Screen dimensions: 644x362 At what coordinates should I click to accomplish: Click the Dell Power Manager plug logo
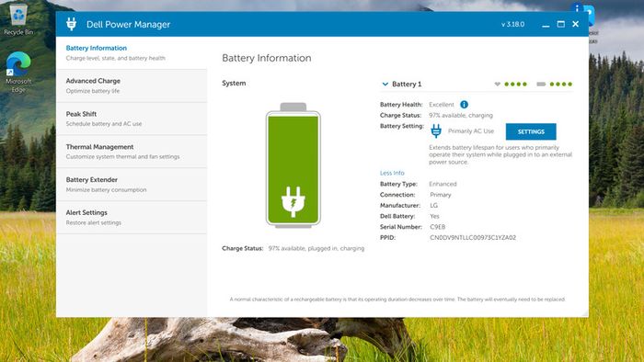pyautogui.click(x=72, y=24)
